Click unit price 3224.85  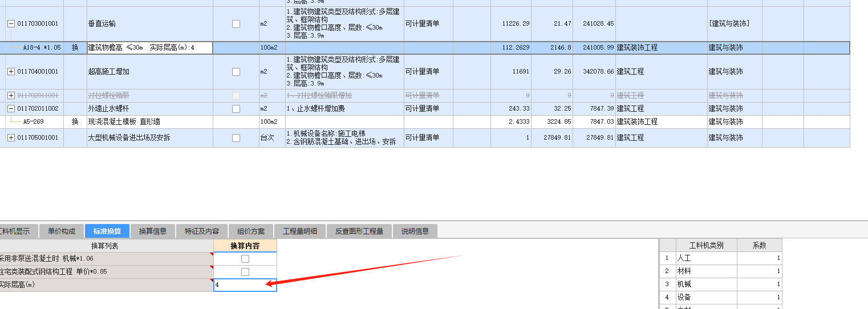[558, 122]
